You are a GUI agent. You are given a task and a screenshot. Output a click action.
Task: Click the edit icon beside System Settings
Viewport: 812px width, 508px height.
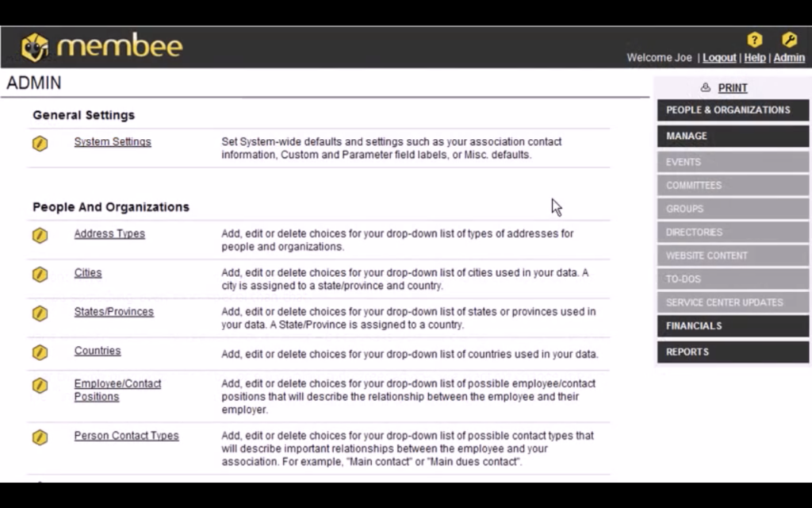click(40, 144)
